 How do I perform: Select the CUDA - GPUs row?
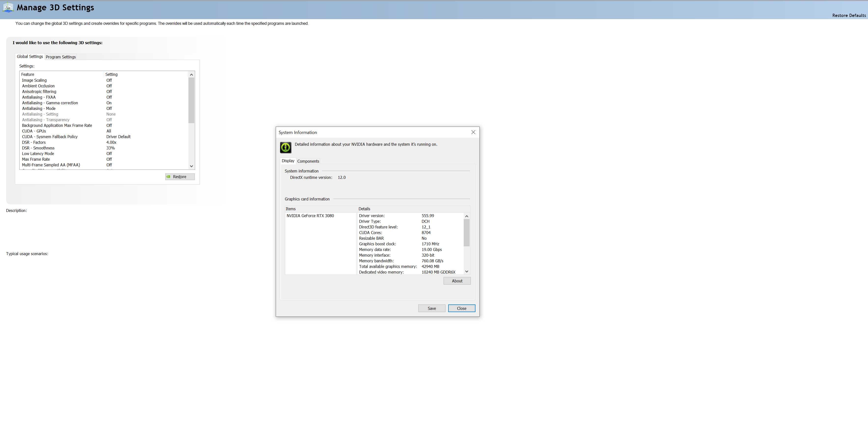point(104,131)
